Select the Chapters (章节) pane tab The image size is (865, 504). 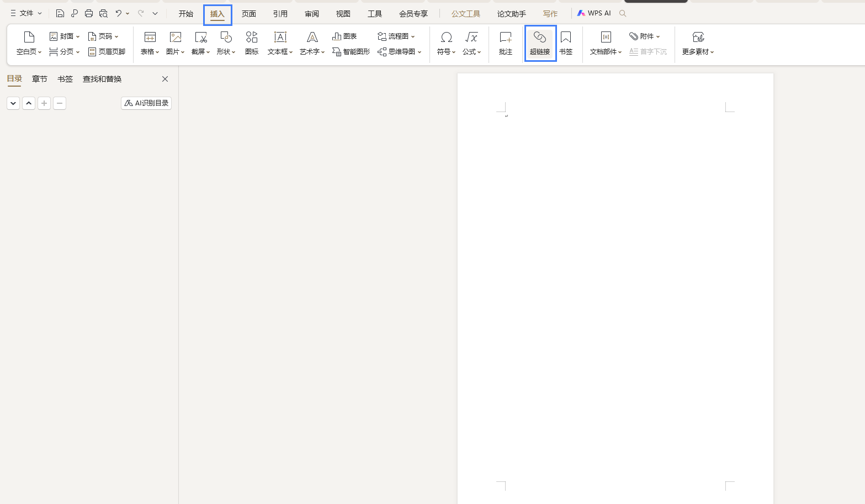[40, 79]
